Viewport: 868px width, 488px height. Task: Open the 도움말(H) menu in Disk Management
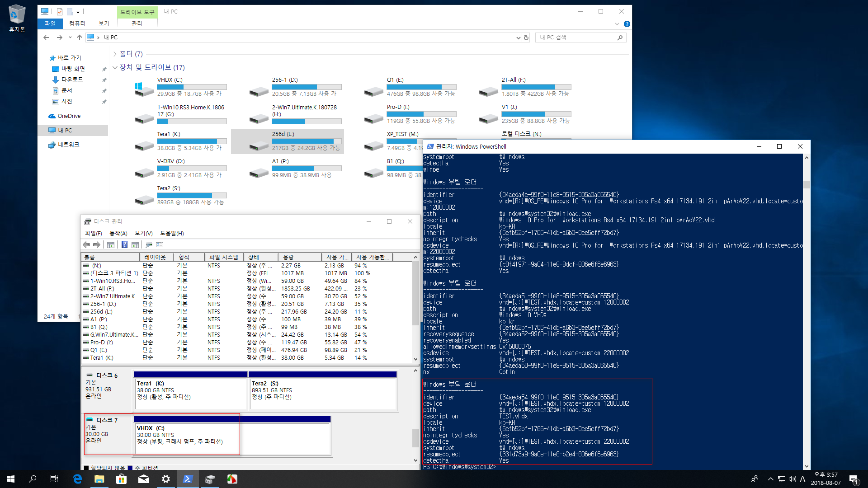click(x=172, y=234)
